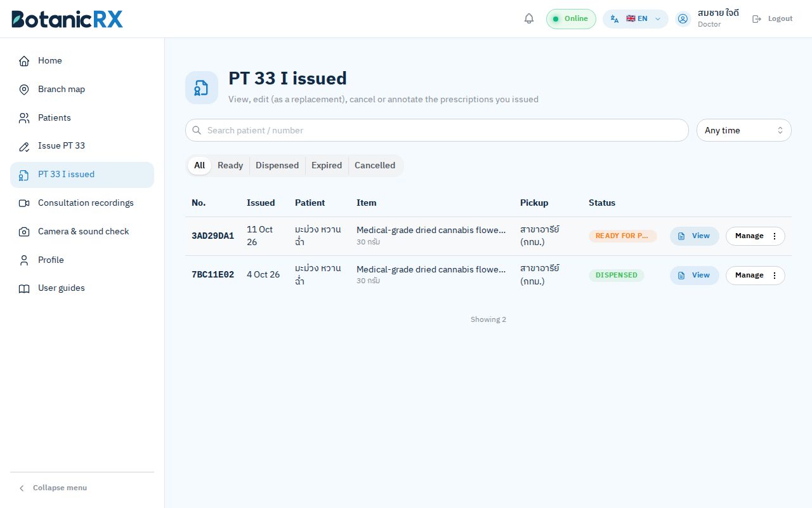Click the 4 Oct 26 issued date
This screenshot has height=508, width=812.
[263, 275]
